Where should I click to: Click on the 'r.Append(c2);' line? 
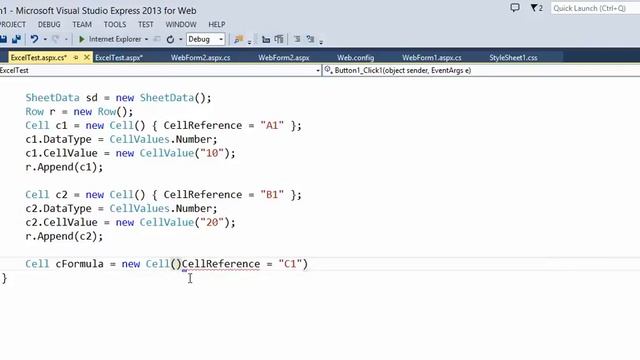click(64, 236)
